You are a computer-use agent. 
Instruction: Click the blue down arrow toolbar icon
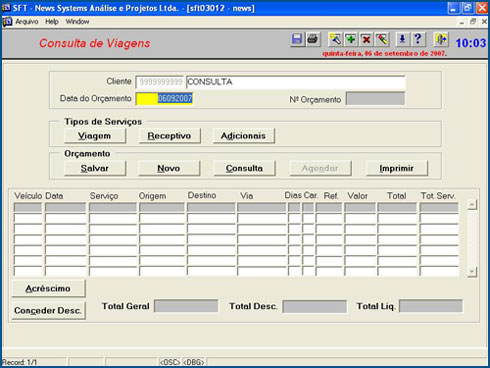[402, 39]
